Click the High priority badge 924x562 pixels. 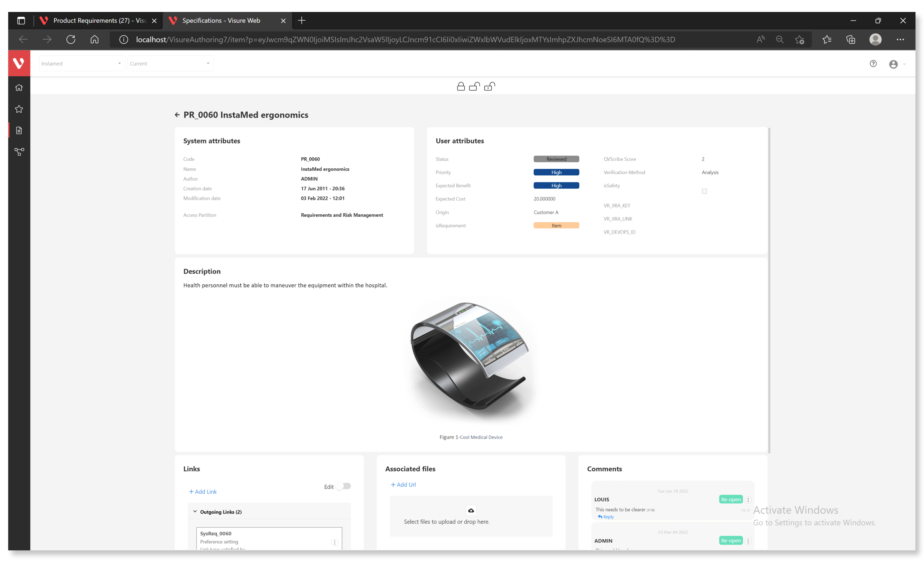(x=556, y=172)
